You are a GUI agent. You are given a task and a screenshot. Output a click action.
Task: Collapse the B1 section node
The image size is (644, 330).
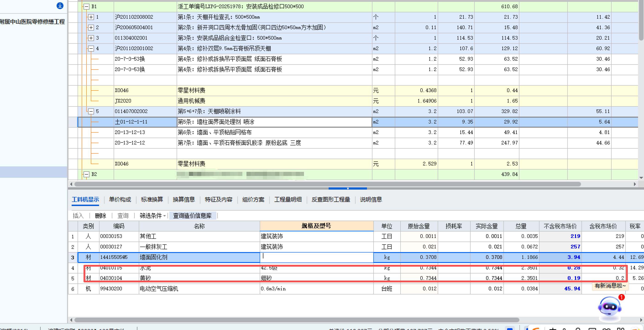pos(86,6)
